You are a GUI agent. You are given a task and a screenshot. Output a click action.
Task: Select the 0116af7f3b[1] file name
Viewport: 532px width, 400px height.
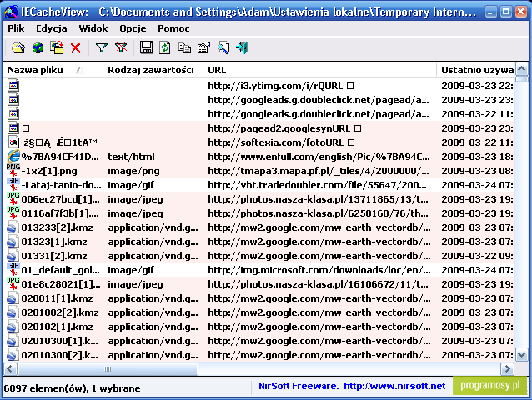[x=60, y=213]
